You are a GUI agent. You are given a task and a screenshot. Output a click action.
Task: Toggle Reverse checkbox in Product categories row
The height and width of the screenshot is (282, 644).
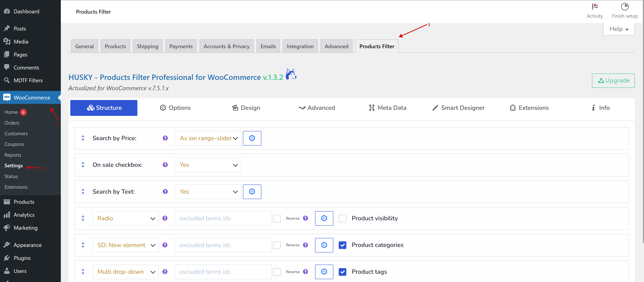277,245
